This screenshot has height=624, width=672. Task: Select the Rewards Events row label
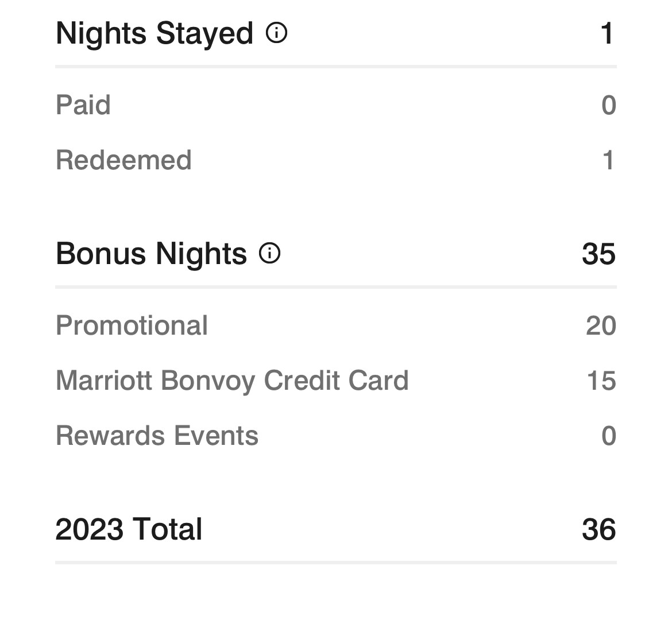click(157, 436)
